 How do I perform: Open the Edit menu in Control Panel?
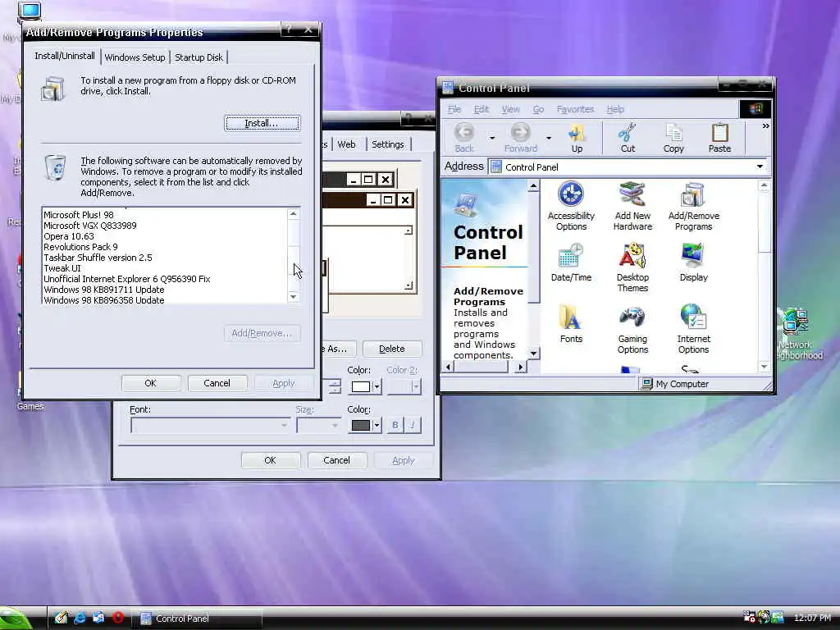pos(481,109)
